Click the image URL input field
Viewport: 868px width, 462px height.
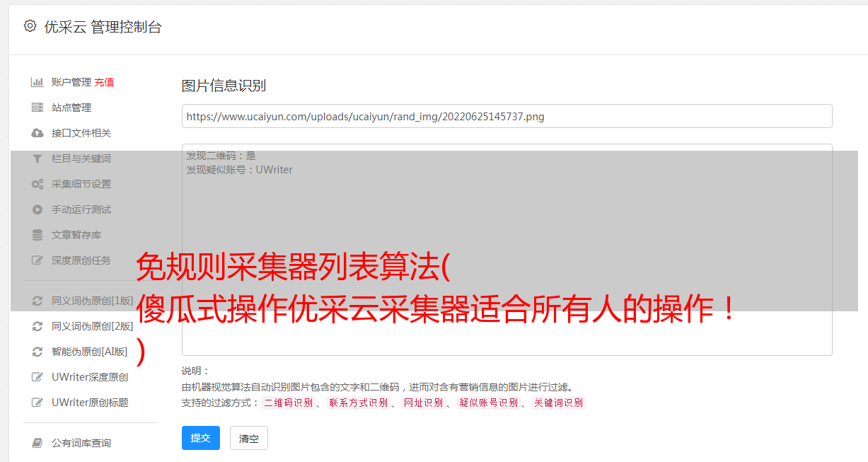[507, 116]
